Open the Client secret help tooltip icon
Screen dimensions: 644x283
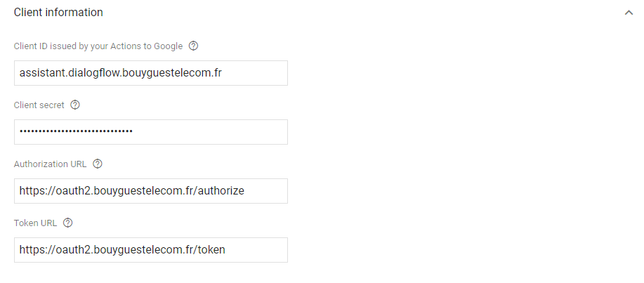pos(75,105)
